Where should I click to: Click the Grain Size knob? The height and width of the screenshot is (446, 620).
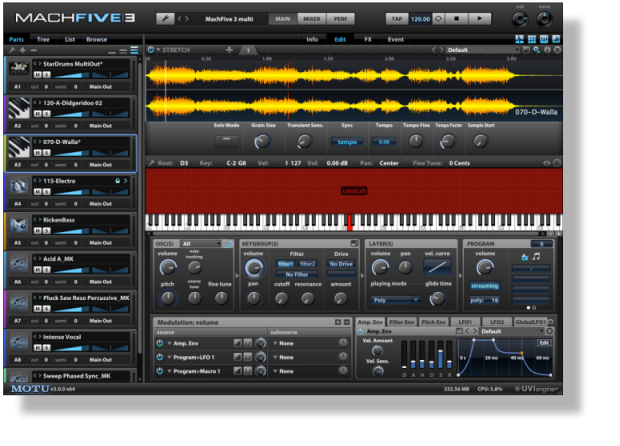[x=261, y=142]
